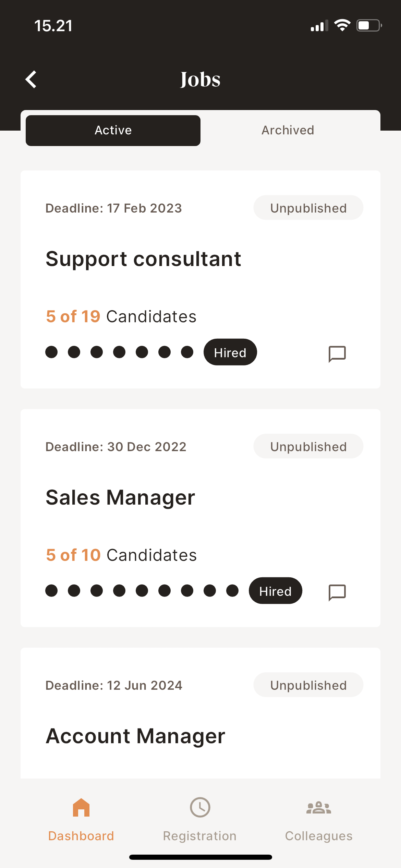Tap Unpublished badge on Account Manager

coord(308,685)
